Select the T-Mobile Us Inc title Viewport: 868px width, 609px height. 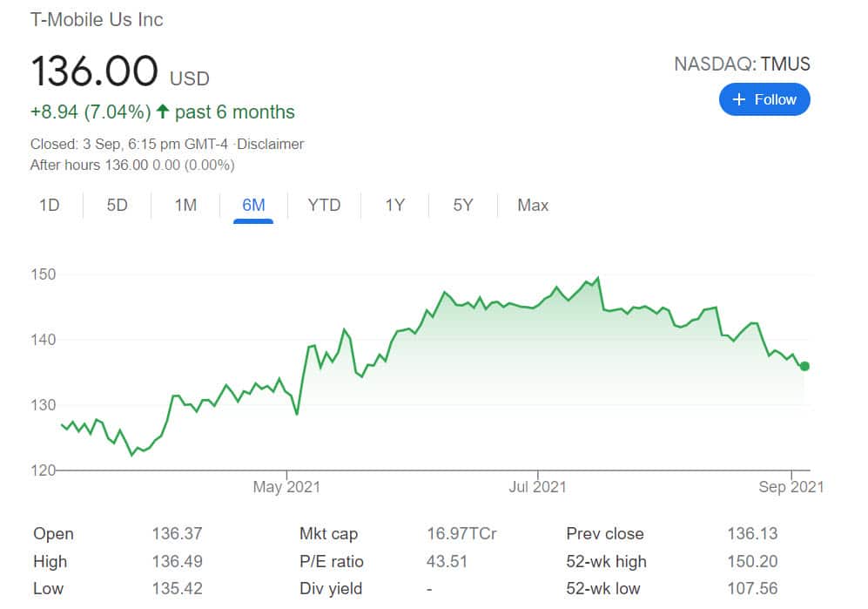coord(97,20)
